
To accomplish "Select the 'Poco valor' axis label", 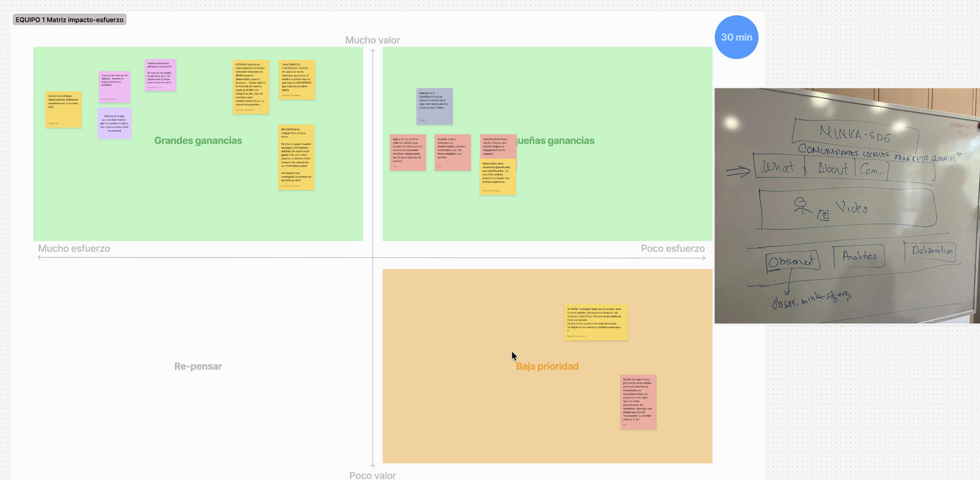I will pyautogui.click(x=373, y=475).
